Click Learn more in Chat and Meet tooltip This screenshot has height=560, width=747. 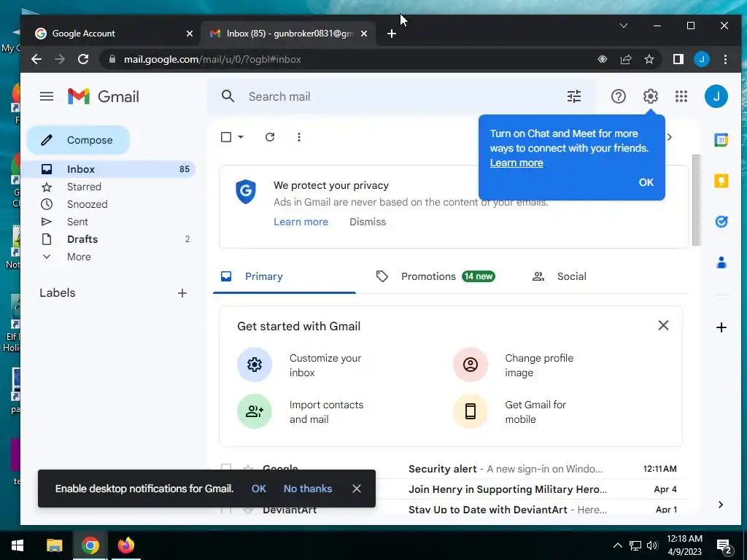click(516, 163)
